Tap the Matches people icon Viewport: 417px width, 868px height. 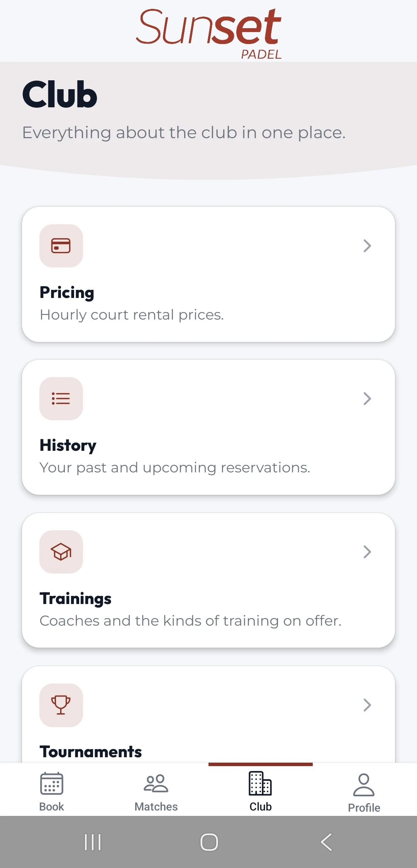click(x=156, y=783)
